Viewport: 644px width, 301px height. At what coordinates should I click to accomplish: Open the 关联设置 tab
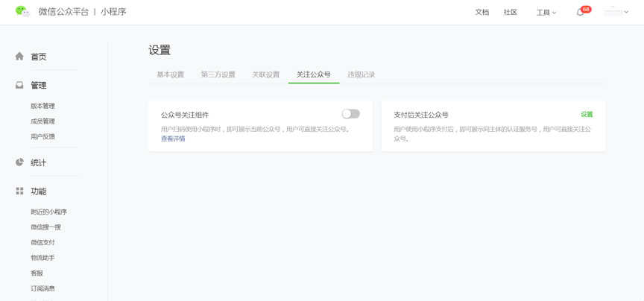pyautogui.click(x=265, y=75)
